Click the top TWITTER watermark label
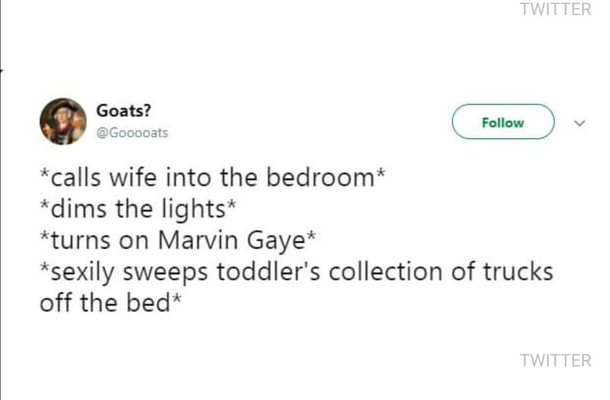The image size is (610, 400). (556, 9)
